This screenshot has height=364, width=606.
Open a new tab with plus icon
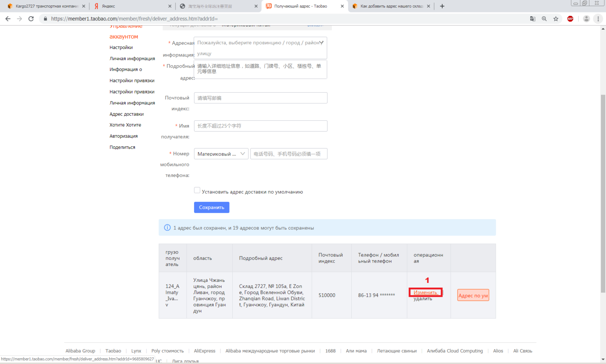point(442,6)
